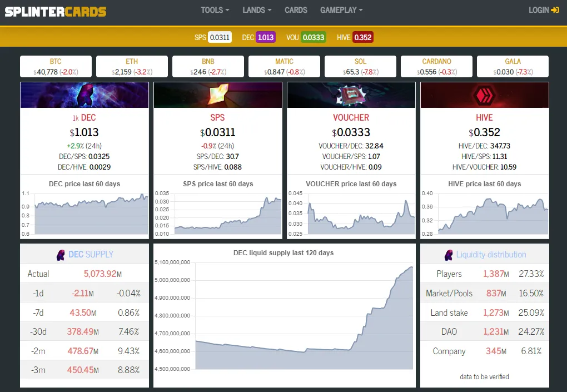
Task: Click the -2m row 478.67M value
Action: [83, 351]
